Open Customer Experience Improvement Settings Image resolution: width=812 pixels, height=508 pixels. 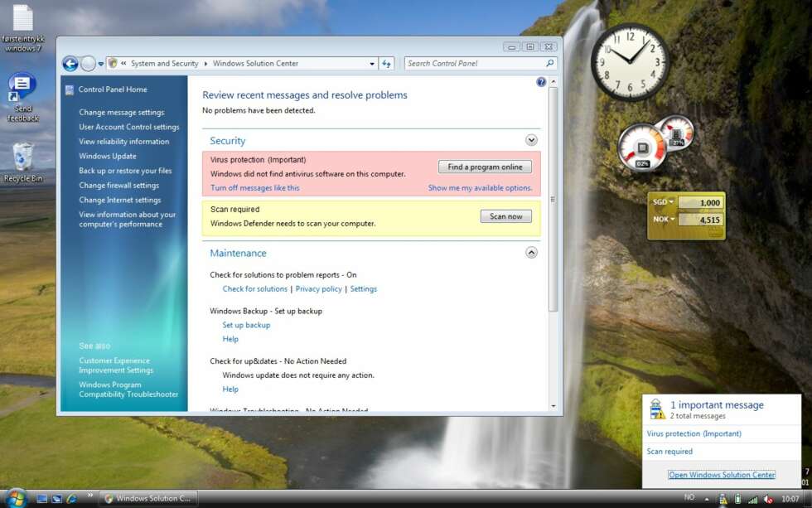[116, 365]
